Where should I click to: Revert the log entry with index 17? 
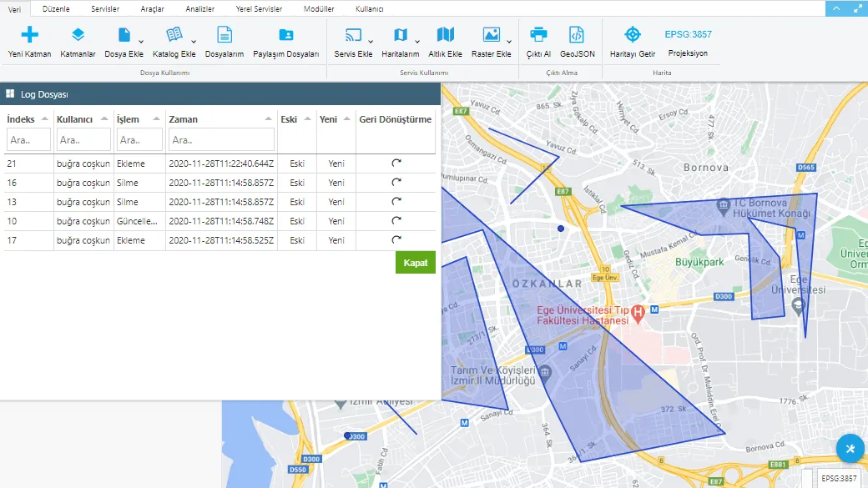click(x=396, y=240)
